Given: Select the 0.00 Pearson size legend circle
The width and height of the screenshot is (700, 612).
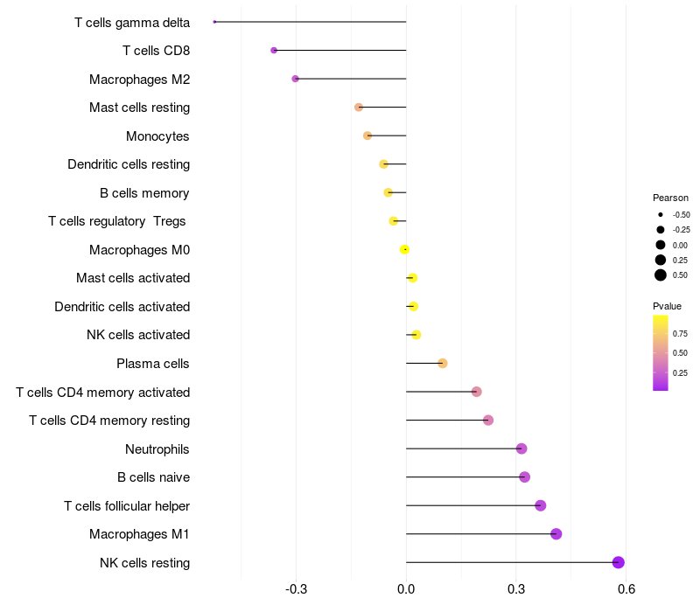Looking at the screenshot, I should [661, 245].
